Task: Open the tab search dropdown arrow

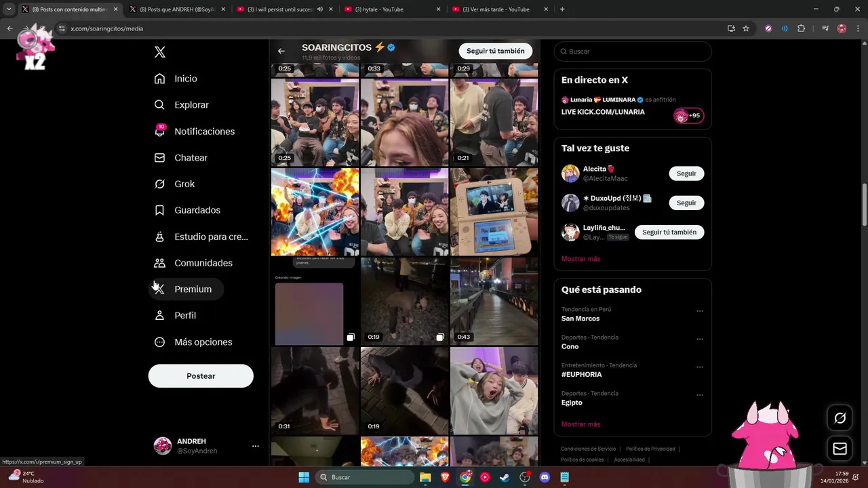Action: pos(9,9)
